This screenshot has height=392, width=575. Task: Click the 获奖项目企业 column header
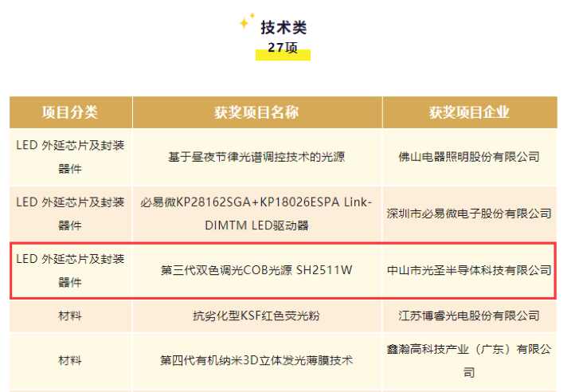pos(470,112)
